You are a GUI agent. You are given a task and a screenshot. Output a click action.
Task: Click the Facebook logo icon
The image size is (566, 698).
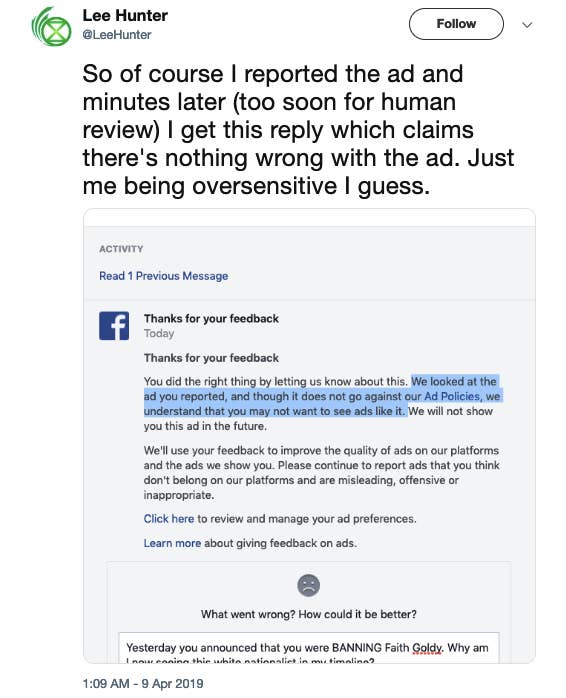pos(114,326)
